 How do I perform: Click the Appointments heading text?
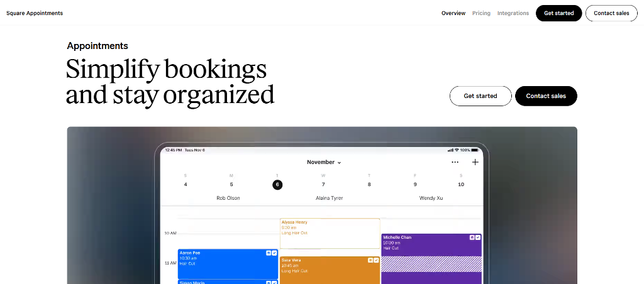pos(97,46)
